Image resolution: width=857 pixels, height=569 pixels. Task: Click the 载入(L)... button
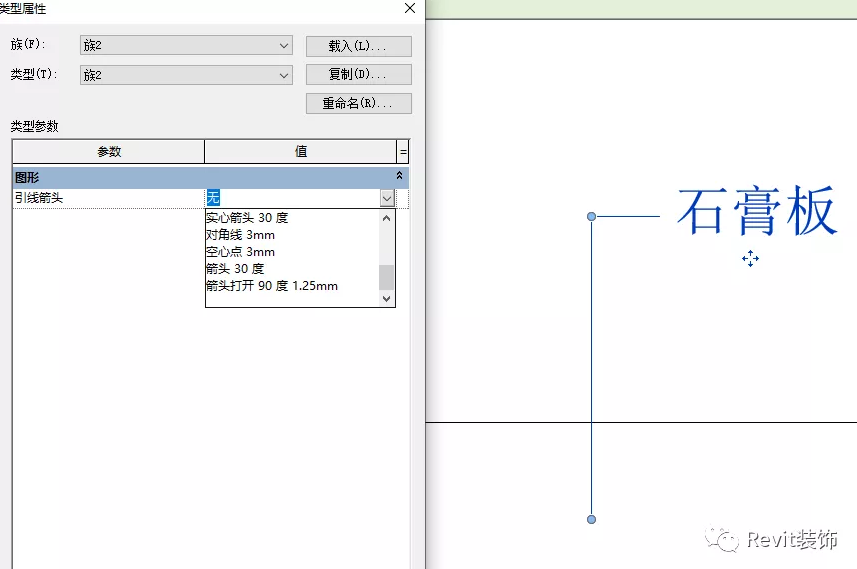point(358,47)
